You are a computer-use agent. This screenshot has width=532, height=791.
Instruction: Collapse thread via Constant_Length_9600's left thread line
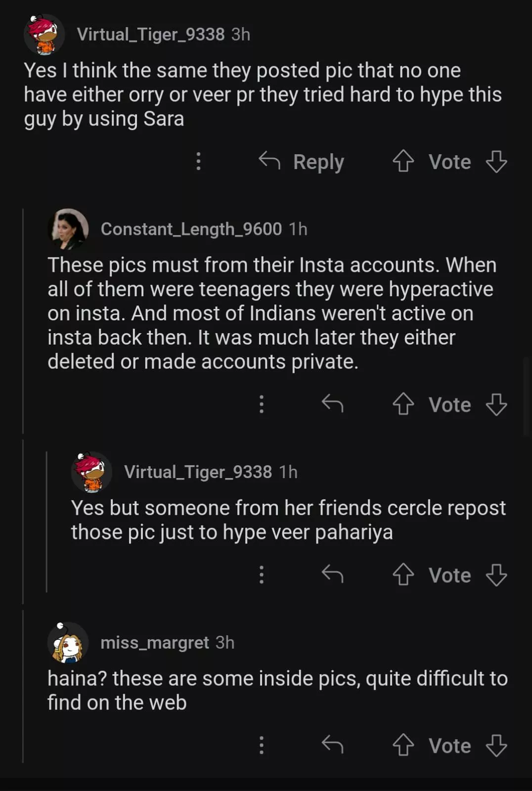(23, 321)
